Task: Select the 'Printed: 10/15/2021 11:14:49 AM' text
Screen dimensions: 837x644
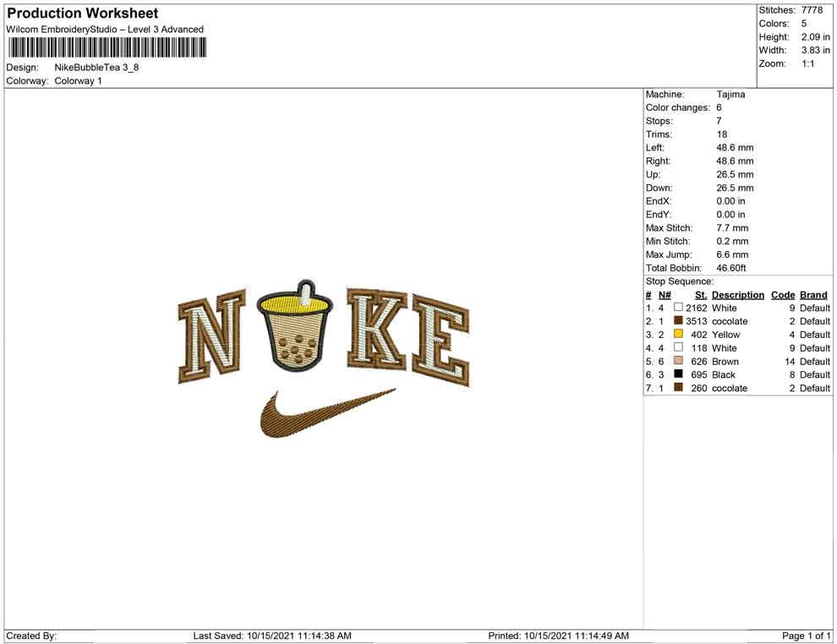Action: click(558, 636)
